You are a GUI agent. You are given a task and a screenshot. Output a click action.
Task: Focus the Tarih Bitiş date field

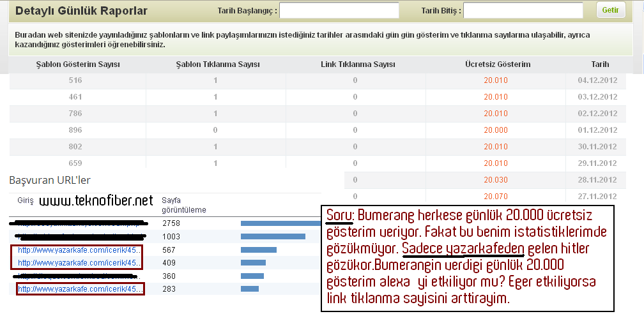pyautogui.click(x=523, y=11)
